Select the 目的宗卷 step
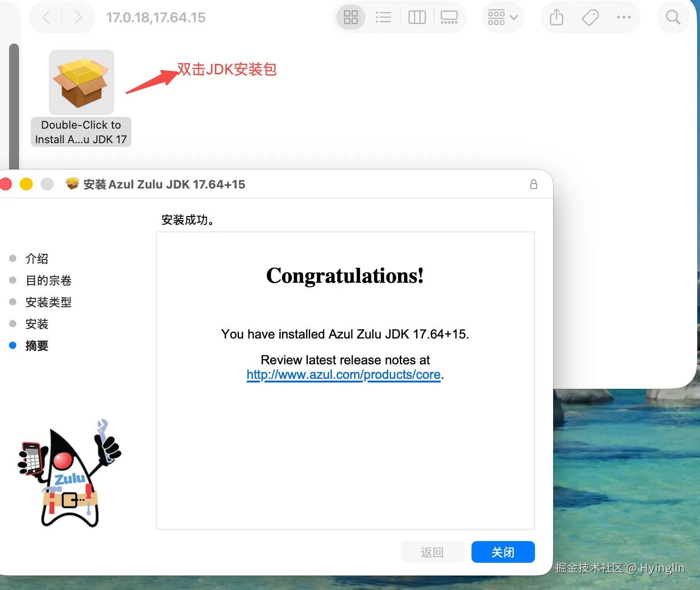The width and height of the screenshot is (700, 590). pyautogui.click(x=49, y=280)
